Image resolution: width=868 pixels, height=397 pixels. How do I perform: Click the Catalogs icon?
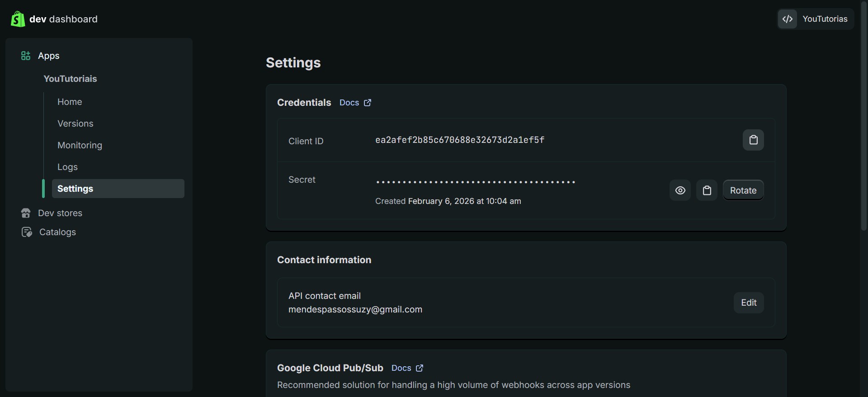coord(27,232)
